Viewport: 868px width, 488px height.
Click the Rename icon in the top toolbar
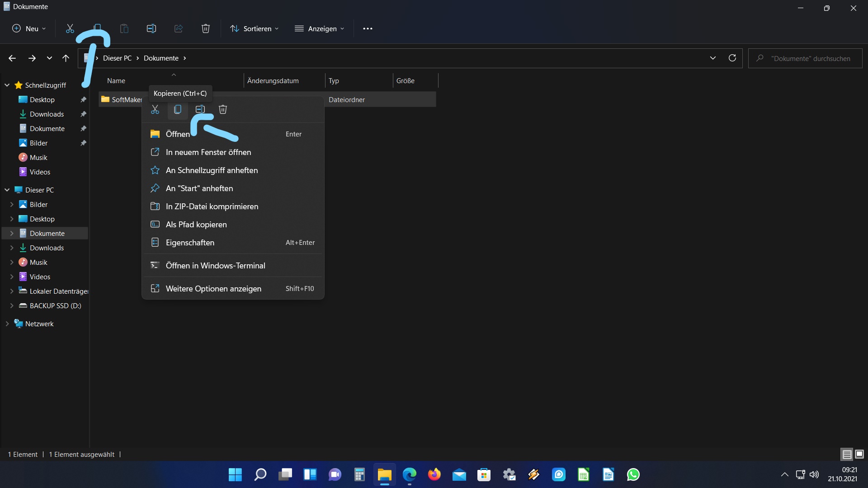151,28
